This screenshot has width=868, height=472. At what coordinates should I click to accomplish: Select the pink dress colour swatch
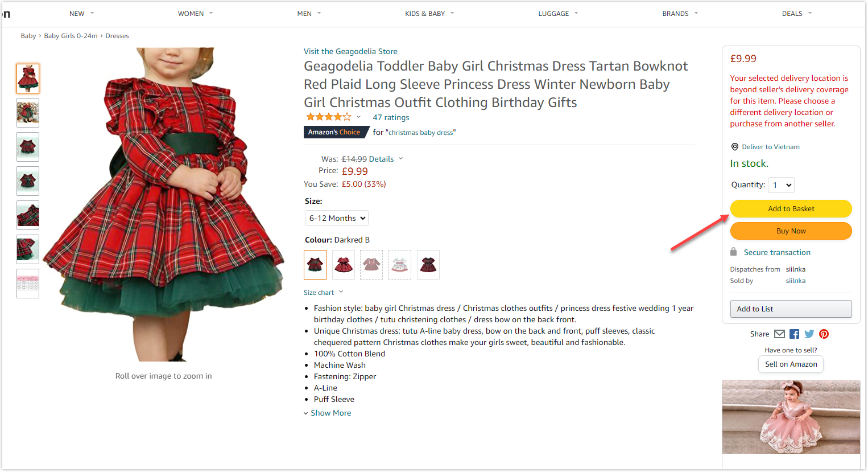(x=371, y=265)
